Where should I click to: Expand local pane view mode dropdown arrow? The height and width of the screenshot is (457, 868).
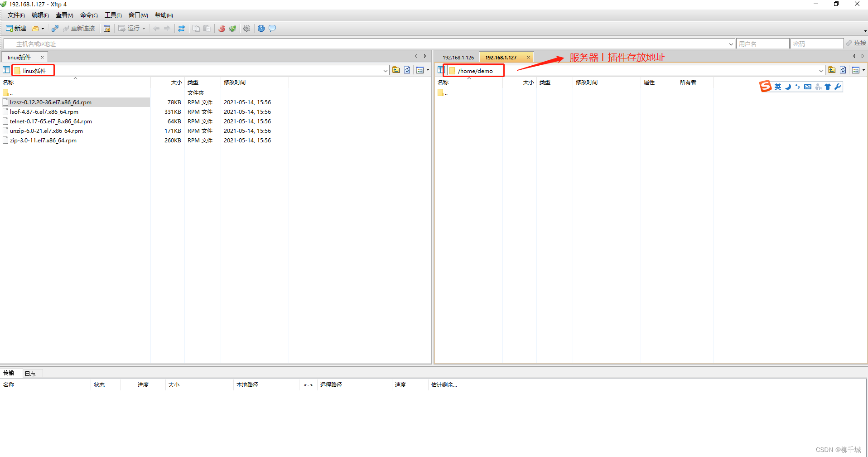coord(428,70)
